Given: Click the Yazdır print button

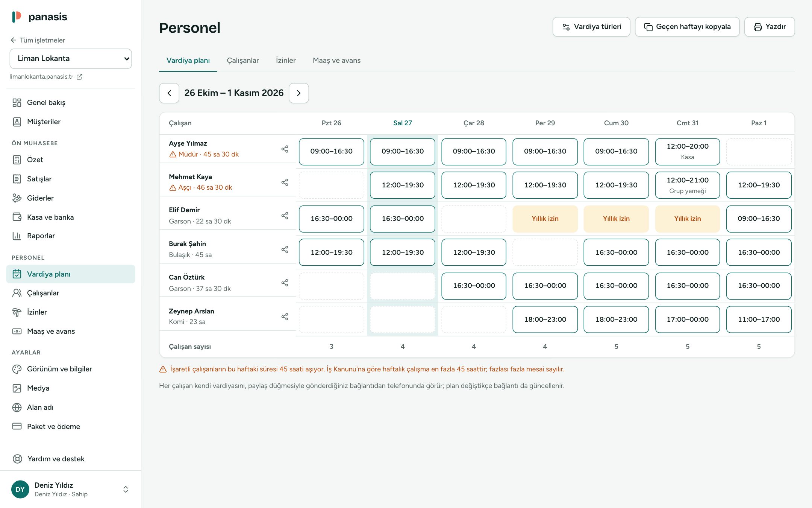Looking at the screenshot, I should click(770, 27).
